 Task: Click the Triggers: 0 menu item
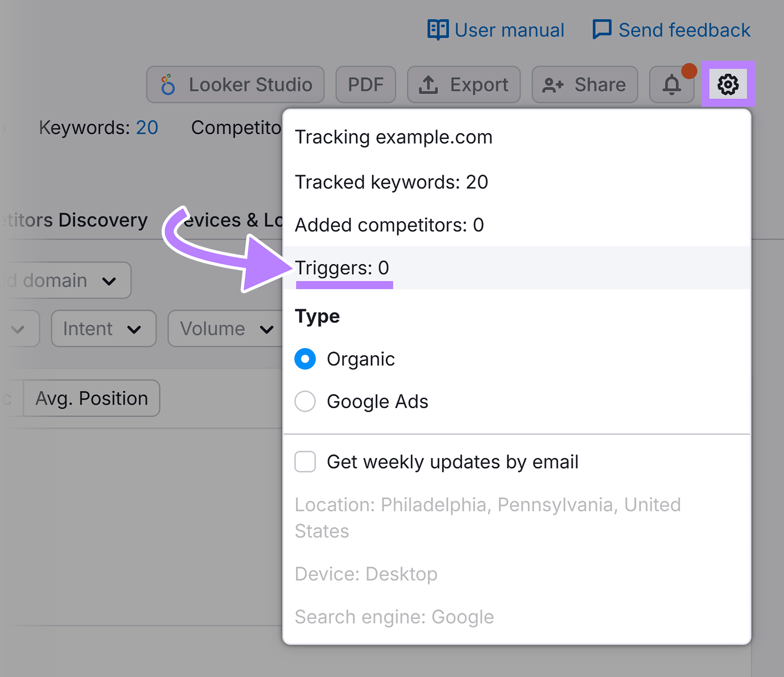342,268
